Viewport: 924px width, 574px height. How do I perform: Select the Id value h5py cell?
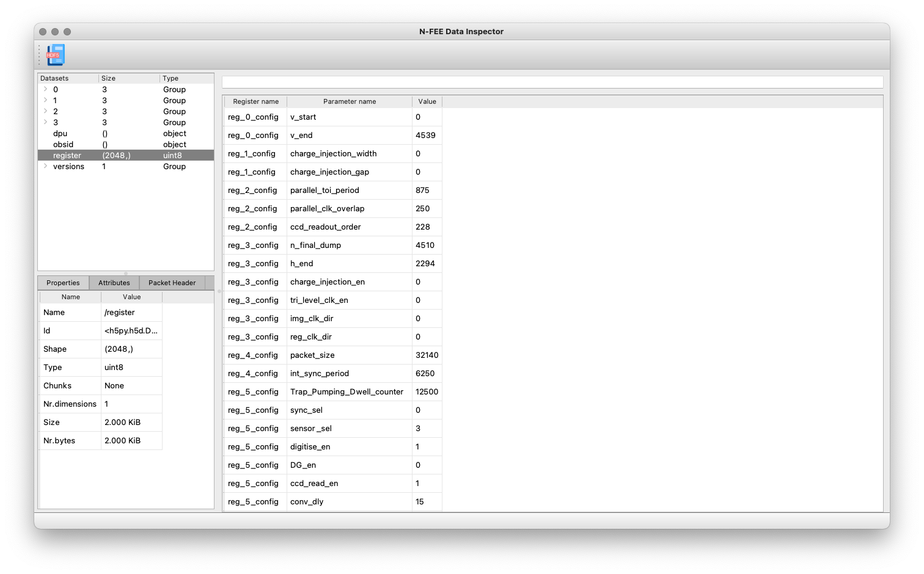click(131, 331)
